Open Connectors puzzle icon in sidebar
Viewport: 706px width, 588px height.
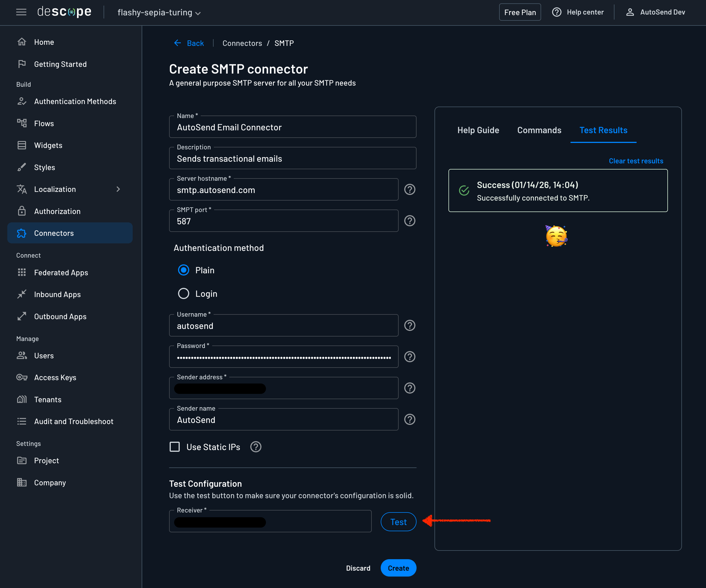pyautogui.click(x=22, y=233)
